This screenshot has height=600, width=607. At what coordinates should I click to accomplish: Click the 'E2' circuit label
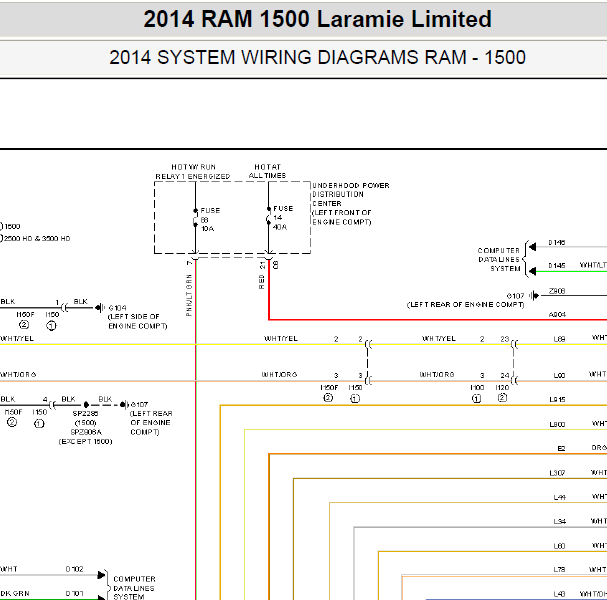(x=561, y=448)
